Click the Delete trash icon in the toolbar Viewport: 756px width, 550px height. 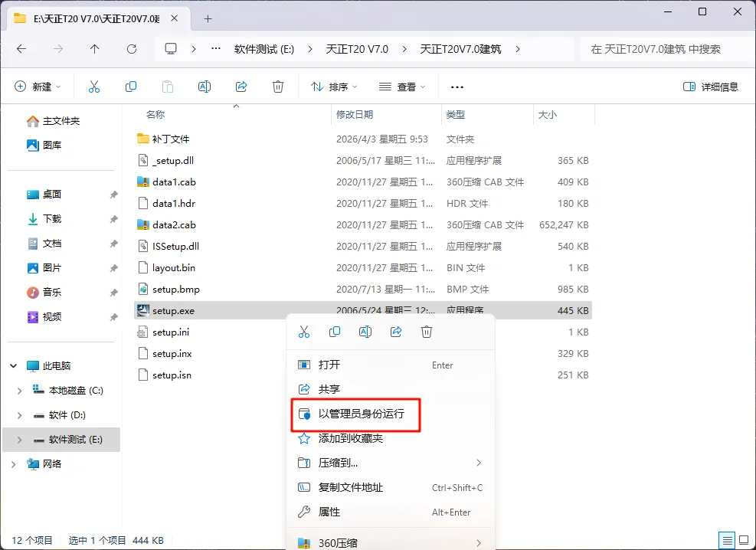278,87
